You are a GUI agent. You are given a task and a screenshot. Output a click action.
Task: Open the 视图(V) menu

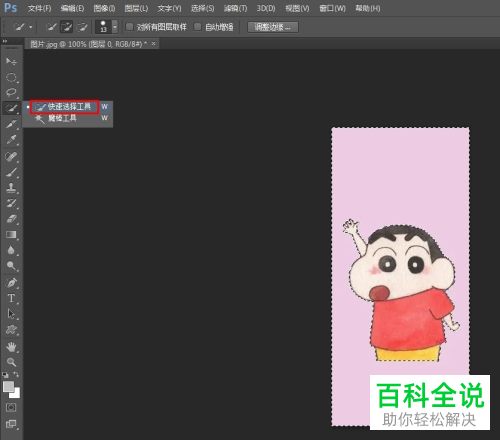tap(297, 8)
